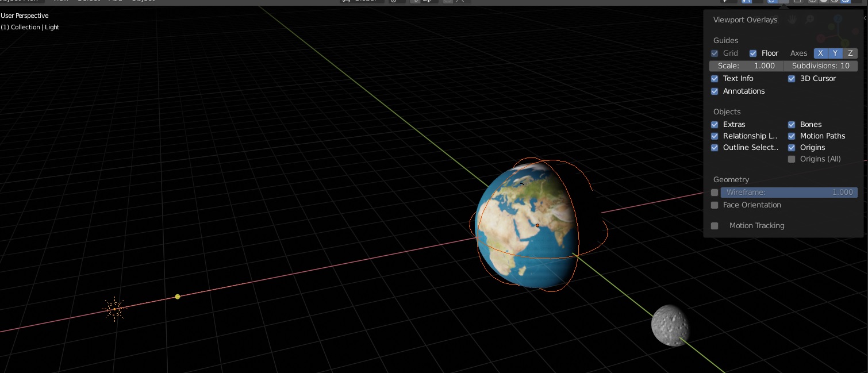Toggle the X axis display button

point(820,53)
